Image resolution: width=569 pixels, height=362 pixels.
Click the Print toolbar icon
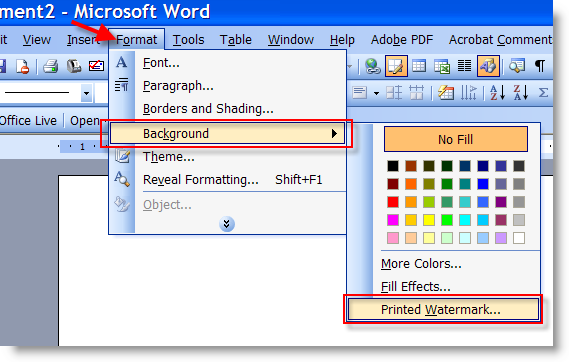50,66
